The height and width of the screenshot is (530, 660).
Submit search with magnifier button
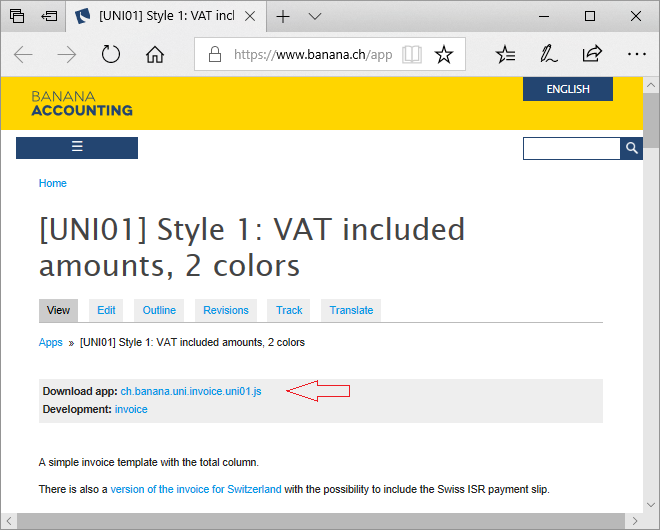point(631,148)
